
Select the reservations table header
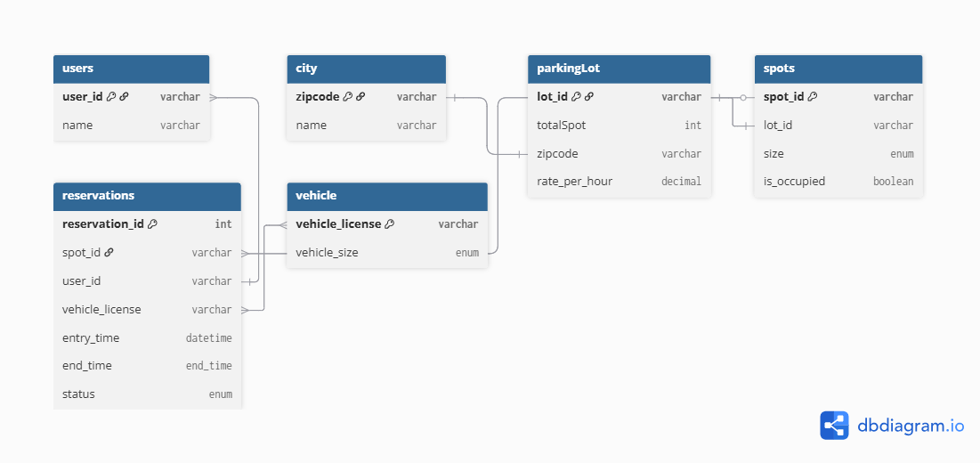(147, 196)
